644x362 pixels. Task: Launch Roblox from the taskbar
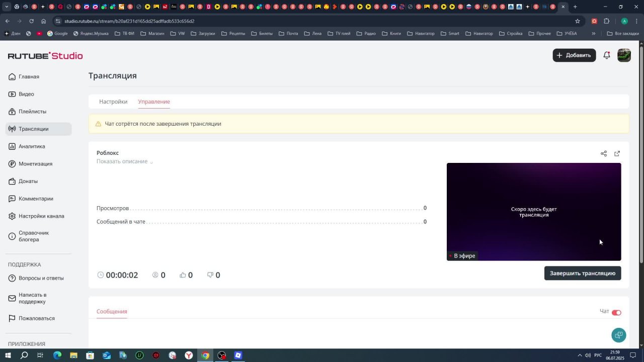[238, 355]
